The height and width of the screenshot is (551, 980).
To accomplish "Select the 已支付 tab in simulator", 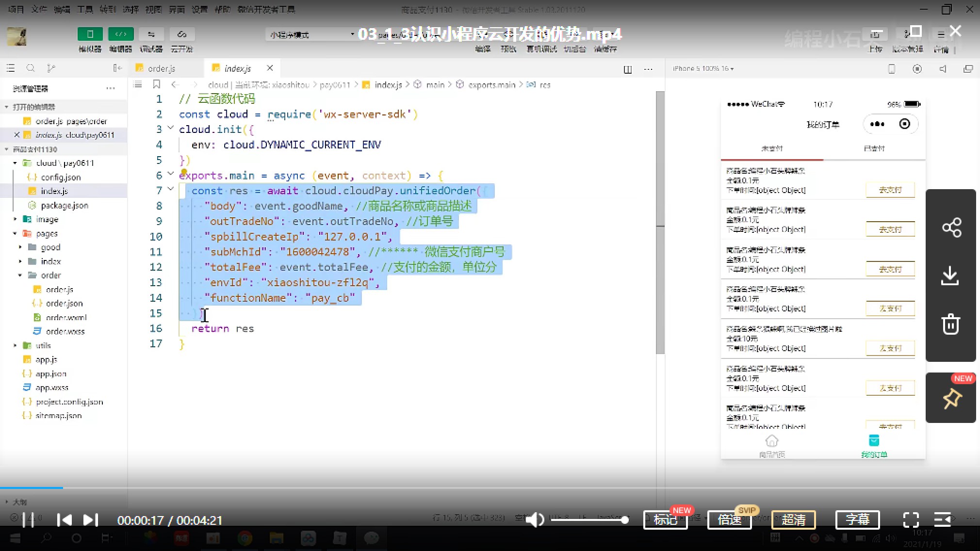I will 874,148.
